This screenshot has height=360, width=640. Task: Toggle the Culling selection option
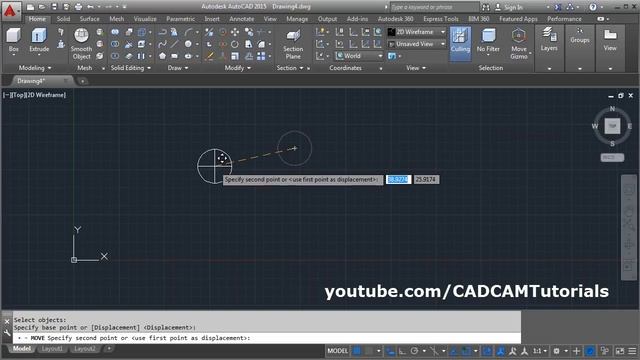tap(460, 44)
